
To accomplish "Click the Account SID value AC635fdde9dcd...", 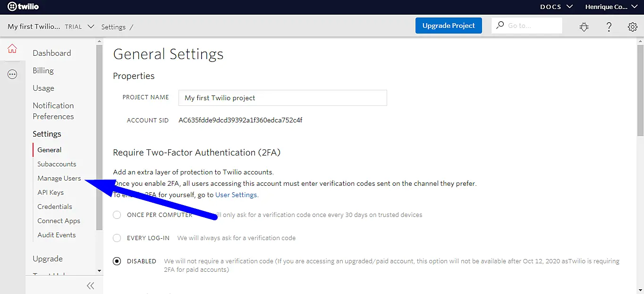I will tap(240, 120).
